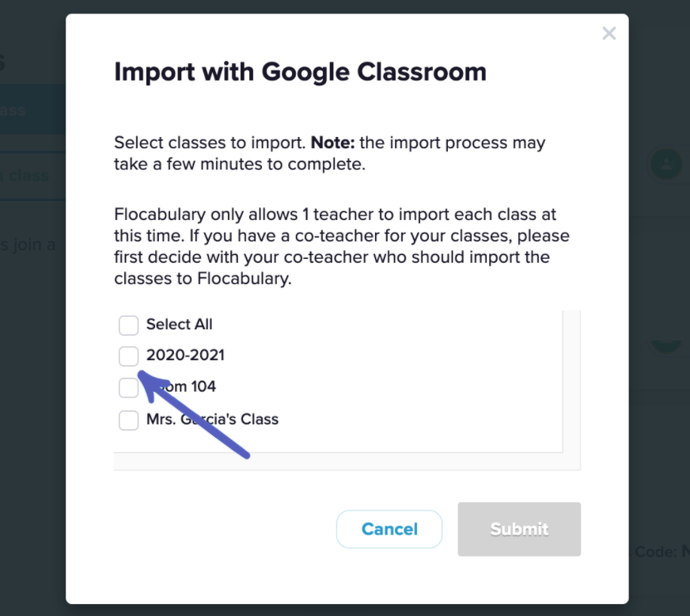This screenshot has width=690, height=616.
Task: Click the green smiley icon behind the dialog
Action: (x=665, y=346)
